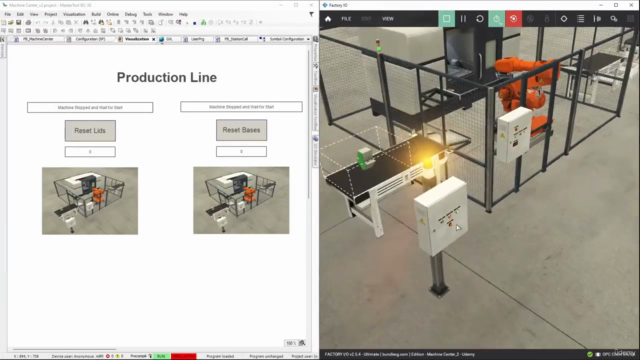Screen dimensions: 640x360
Task: Open VIEW menu in Factory IO
Action: pyautogui.click(x=388, y=19)
